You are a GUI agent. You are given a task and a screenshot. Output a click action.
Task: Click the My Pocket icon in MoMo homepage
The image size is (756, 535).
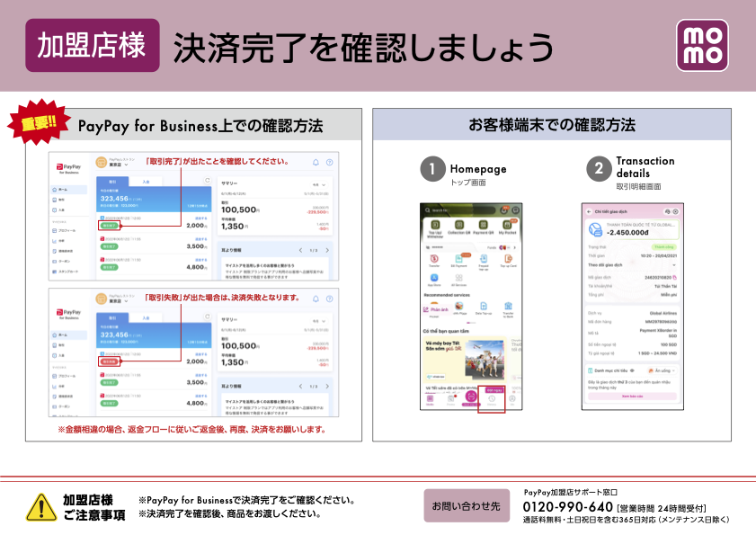tap(507, 225)
